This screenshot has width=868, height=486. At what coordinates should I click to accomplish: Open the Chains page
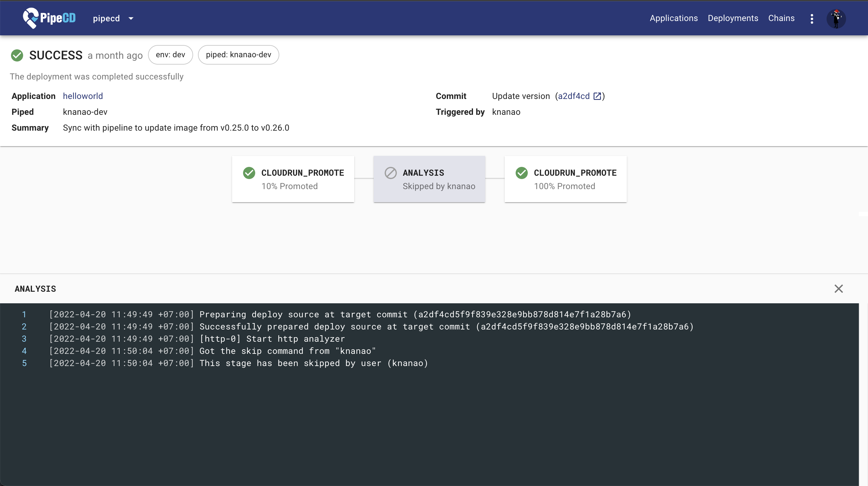pyautogui.click(x=781, y=18)
